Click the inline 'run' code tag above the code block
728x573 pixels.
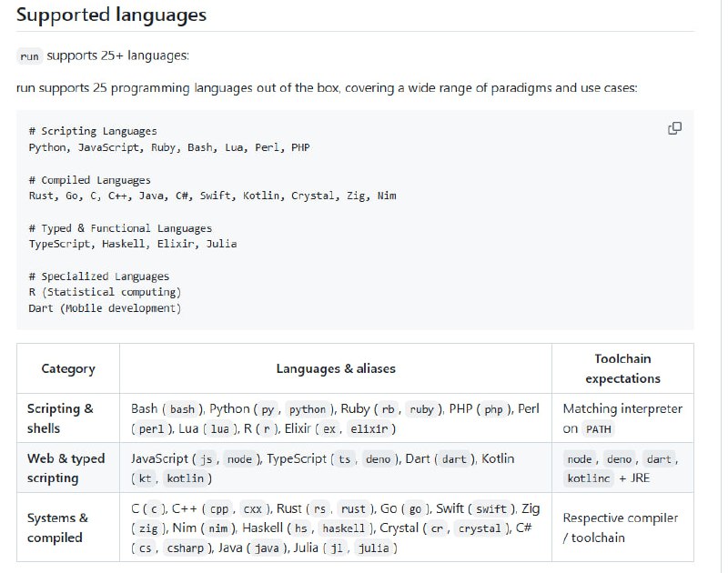point(29,56)
